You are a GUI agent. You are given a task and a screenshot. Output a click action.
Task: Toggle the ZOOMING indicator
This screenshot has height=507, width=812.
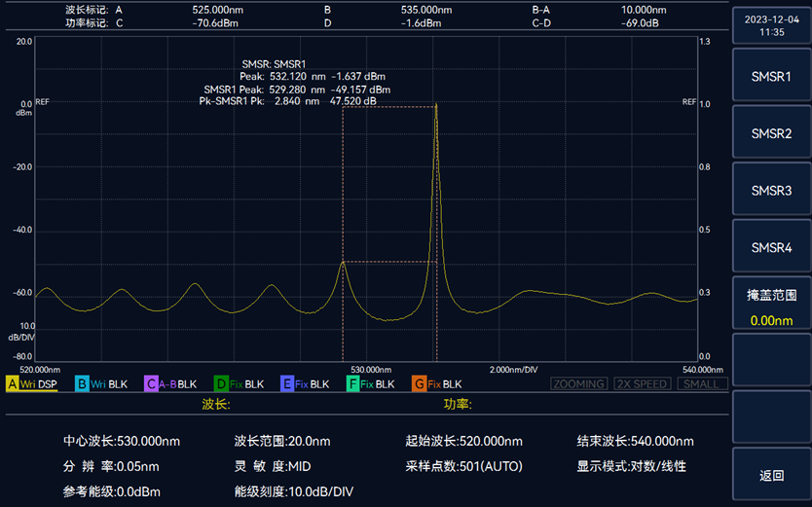tap(578, 384)
